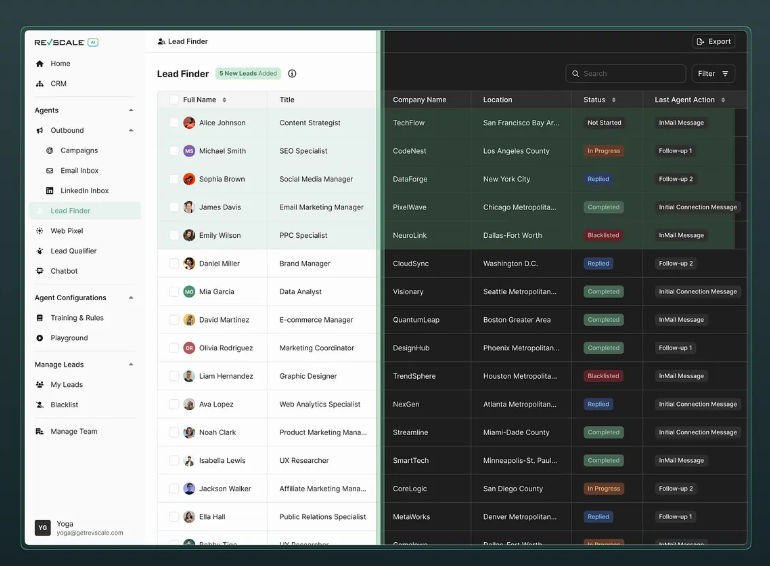The image size is (770, 566).
Task: Click the My Leads people icon
Action: point(40,384)
